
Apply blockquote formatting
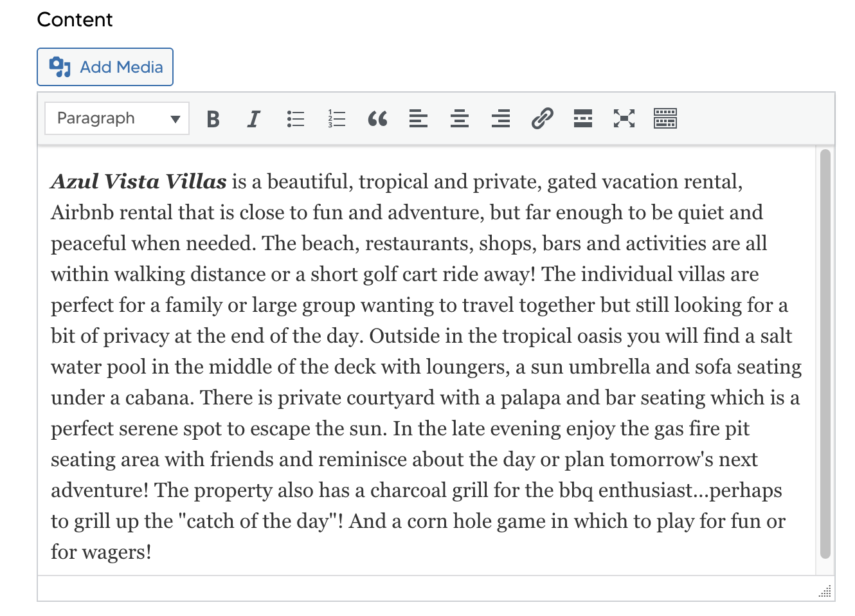click(x=377, y=119)
